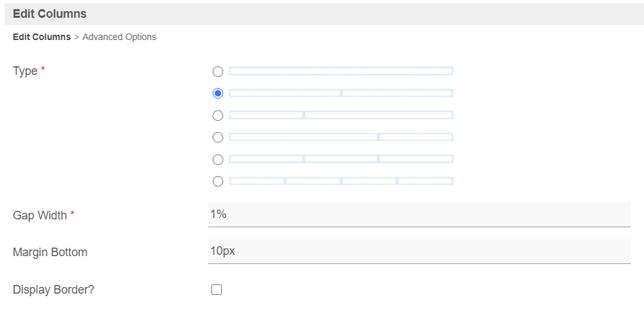Click the Gap Width label text
Viewport: 644px width, 310px height.
[x=39, y=215]
